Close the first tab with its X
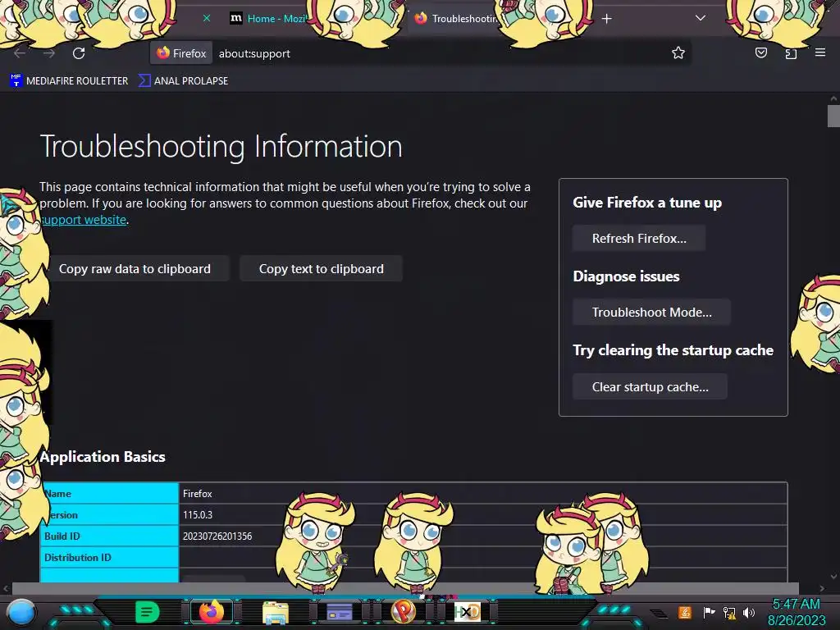This screenshot has height=630, width=840. click(x=206, y=18)
